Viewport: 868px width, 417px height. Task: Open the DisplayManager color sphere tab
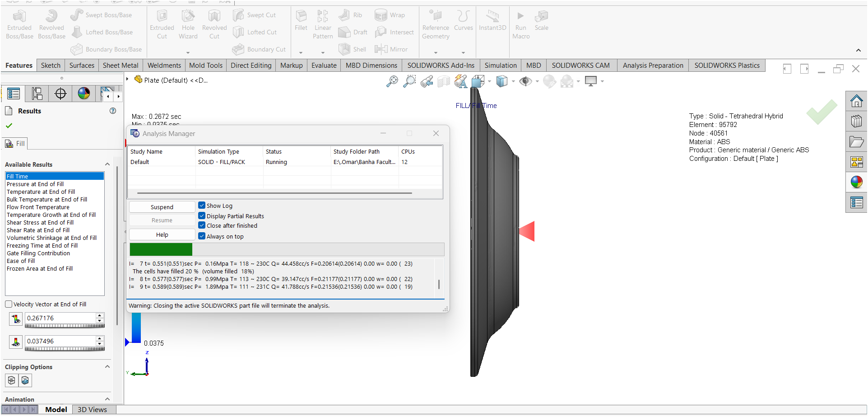pos(84,94)
